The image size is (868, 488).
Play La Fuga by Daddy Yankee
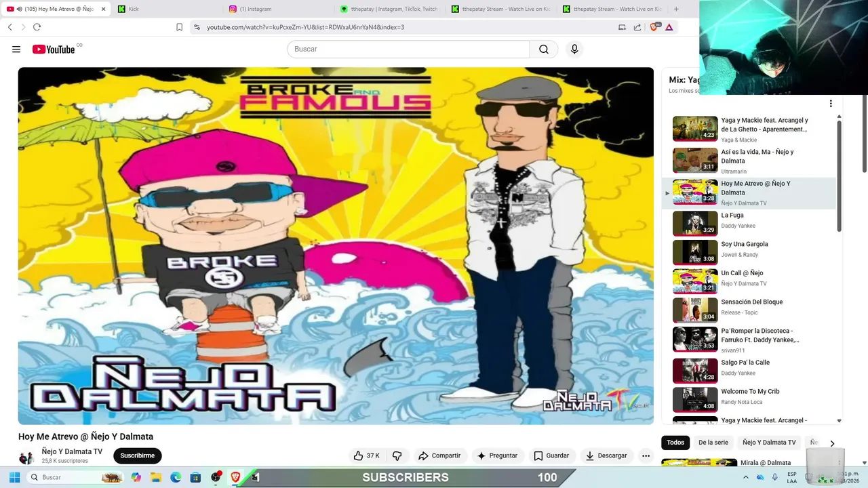pyautogui.click(x=749, y=223)
